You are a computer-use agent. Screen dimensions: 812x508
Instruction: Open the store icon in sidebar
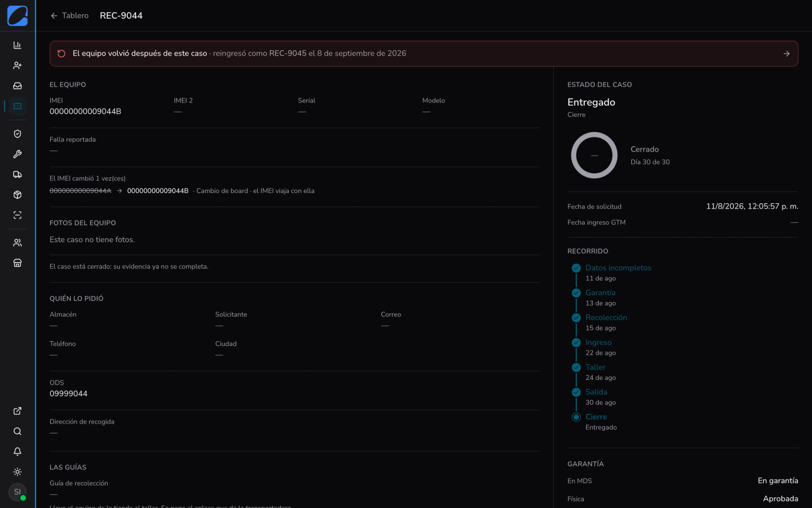(17, 263)
